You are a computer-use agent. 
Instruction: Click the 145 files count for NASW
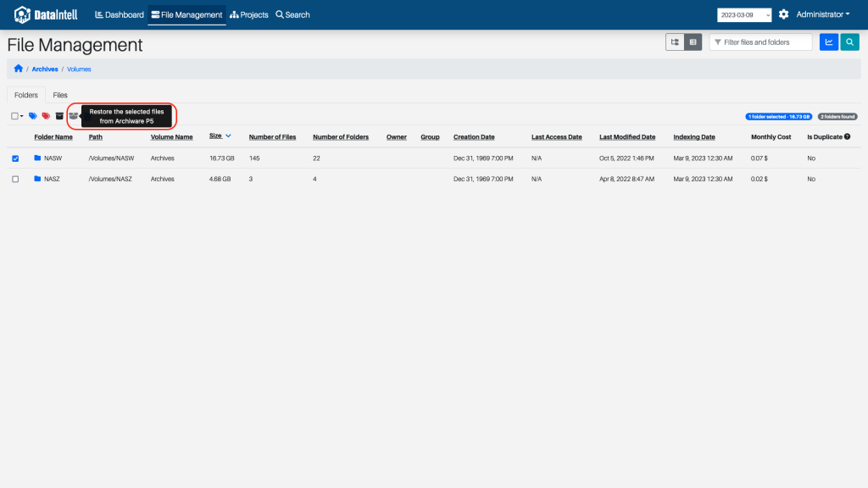[254, 158]
